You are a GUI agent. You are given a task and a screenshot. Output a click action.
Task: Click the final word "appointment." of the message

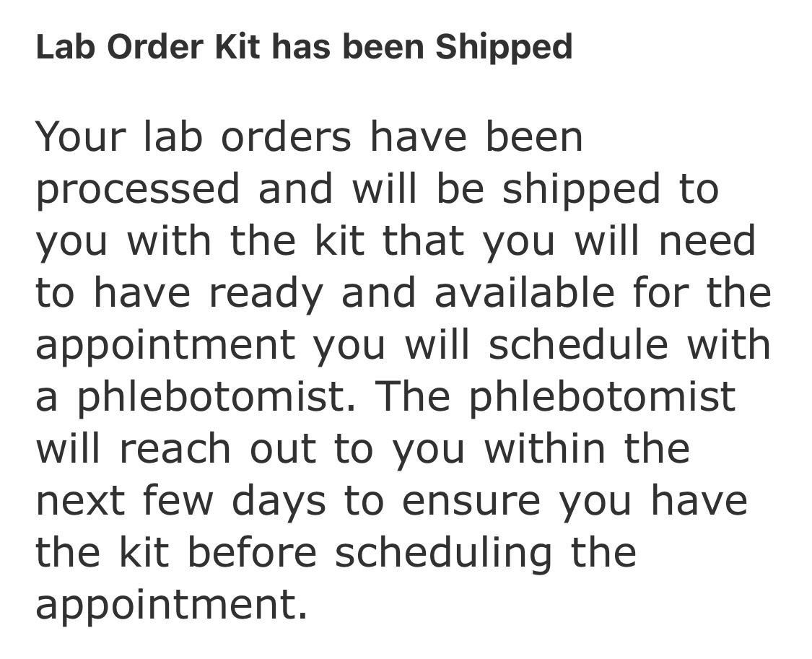click(172, 604)
